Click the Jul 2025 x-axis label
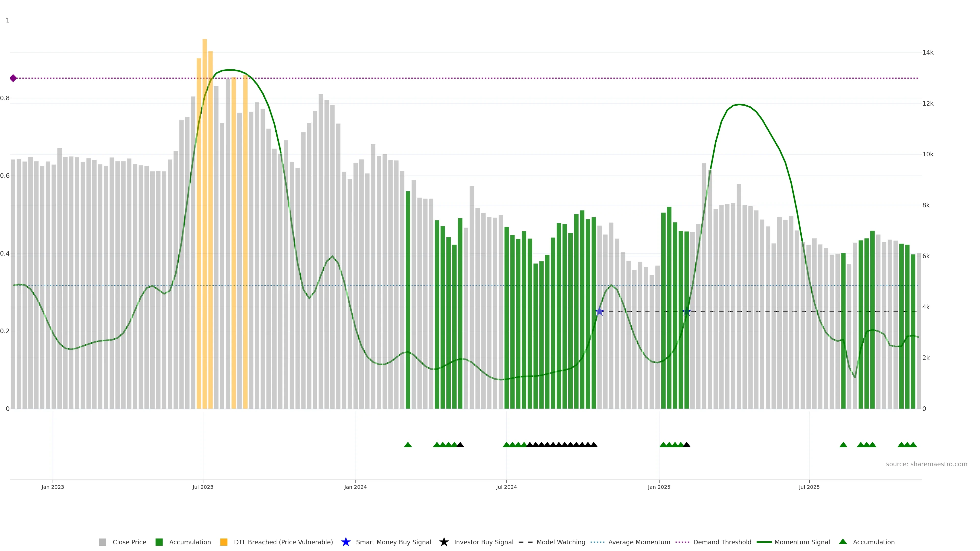Image resolution: width=980 pixels, height=551 pixels. (809, 487)
